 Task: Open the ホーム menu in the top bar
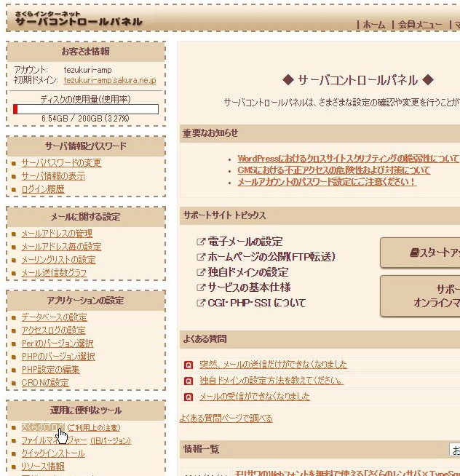pyautogui.click(x=373, y=25)
